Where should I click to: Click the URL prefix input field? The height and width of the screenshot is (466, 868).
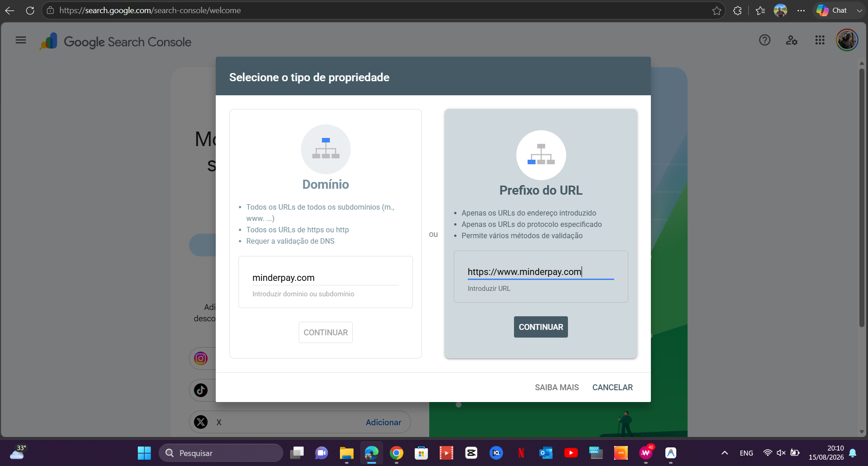(x=541, y=272)
